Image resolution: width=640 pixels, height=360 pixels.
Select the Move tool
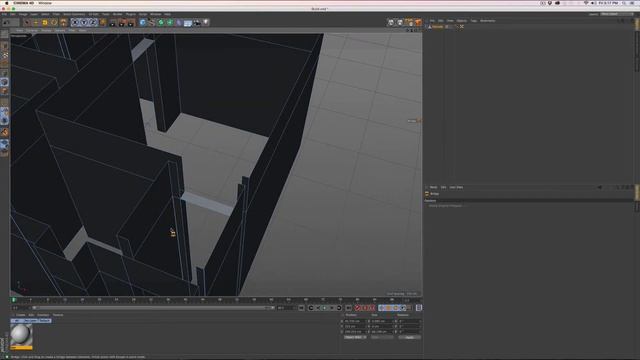tap(36, 23)
